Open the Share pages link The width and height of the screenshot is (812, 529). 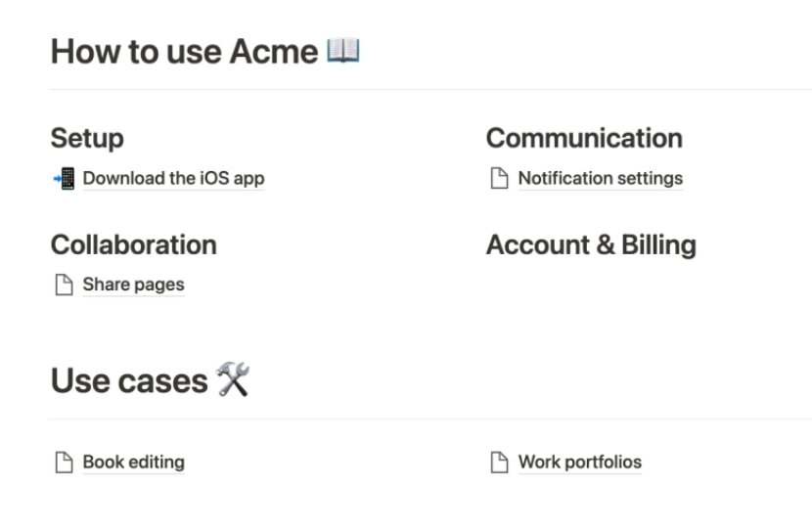coord(134,285)
